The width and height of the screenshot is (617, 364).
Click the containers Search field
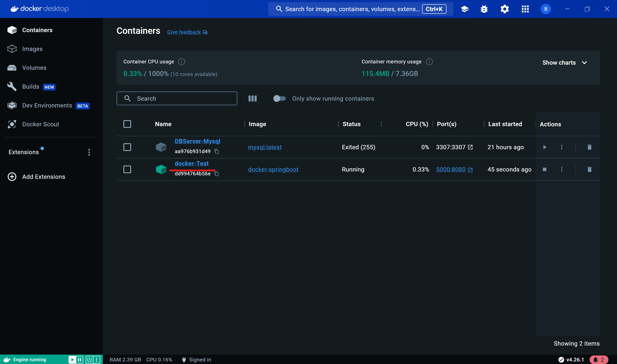pyautogui.click(x=177, y=99)
